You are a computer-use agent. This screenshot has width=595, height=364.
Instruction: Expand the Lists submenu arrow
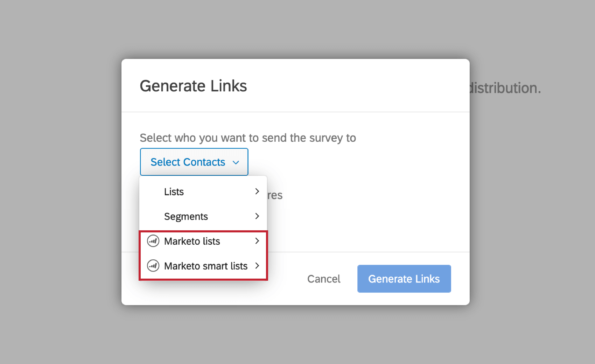(257, 191)
